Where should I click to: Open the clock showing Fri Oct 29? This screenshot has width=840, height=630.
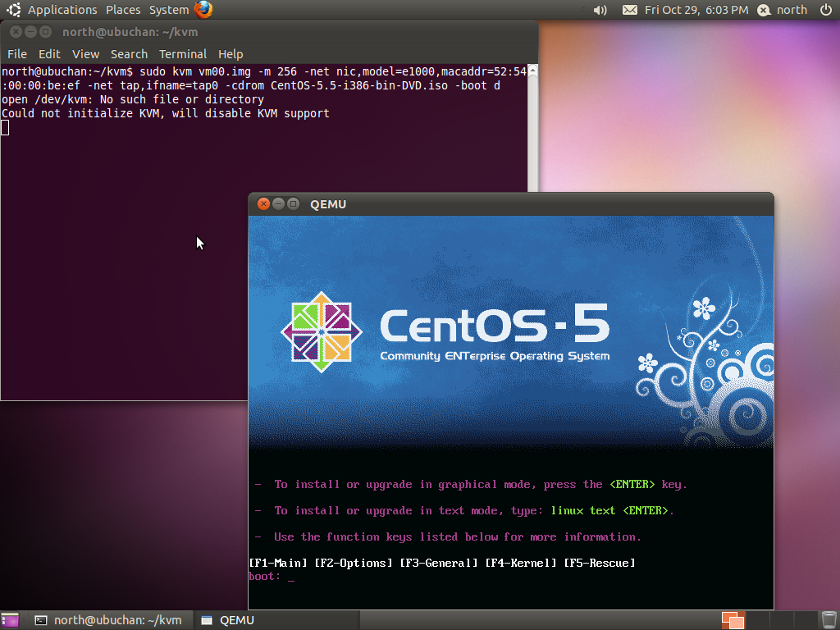[x=696, y=10]
